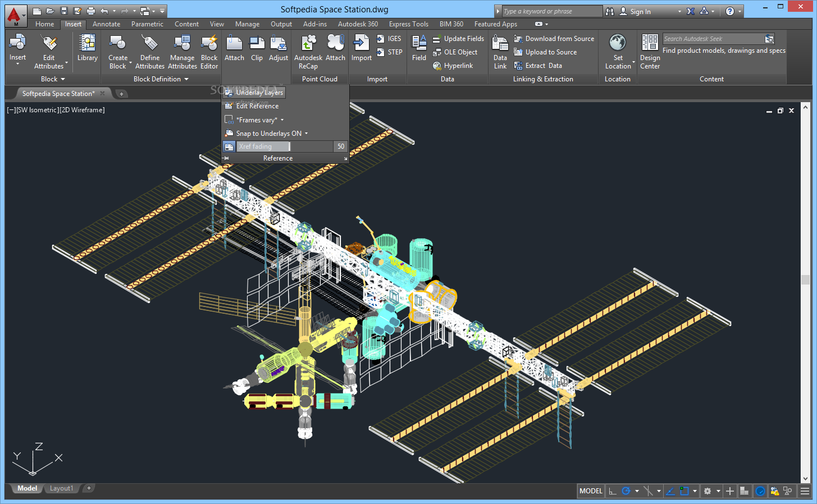Open the Library tool
The width and height of the screenshot is (817, 504).
(87, 47)
